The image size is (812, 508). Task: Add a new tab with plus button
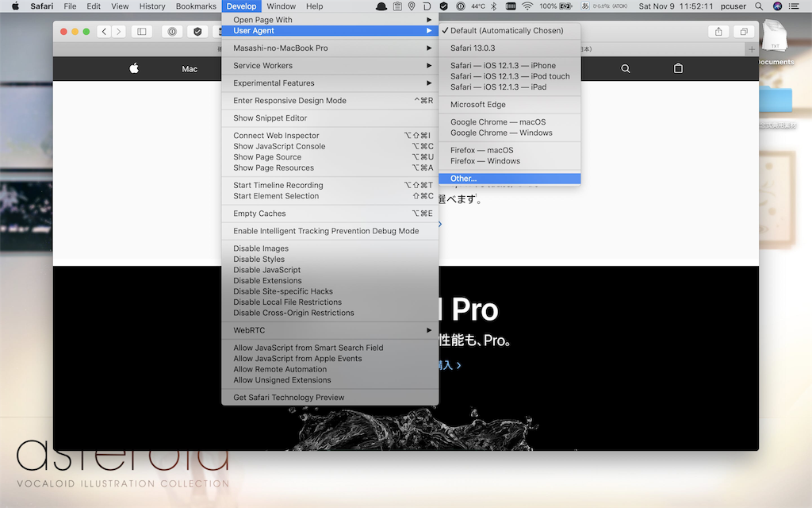752,49
